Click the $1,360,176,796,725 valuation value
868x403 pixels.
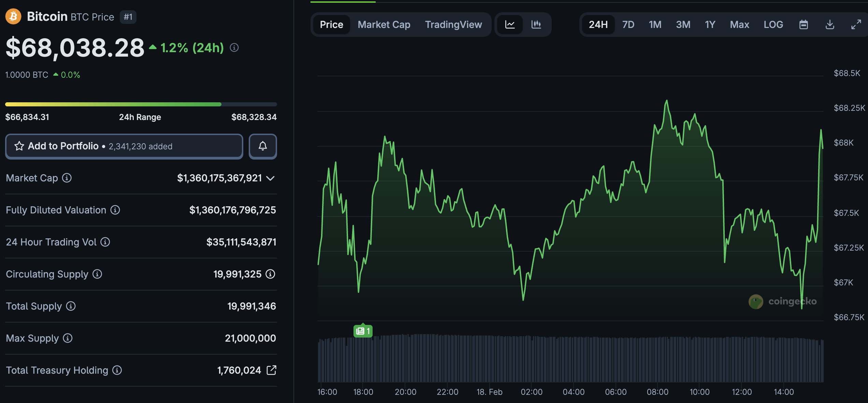233,210
